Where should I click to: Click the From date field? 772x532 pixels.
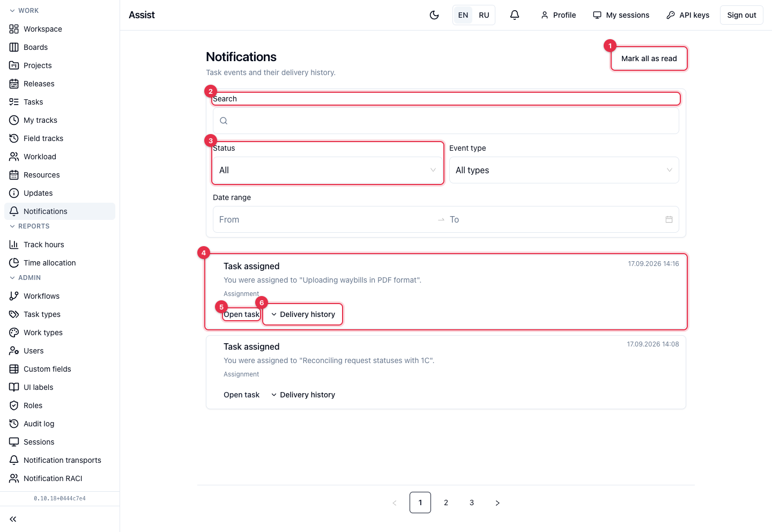[x=326, y=219]
